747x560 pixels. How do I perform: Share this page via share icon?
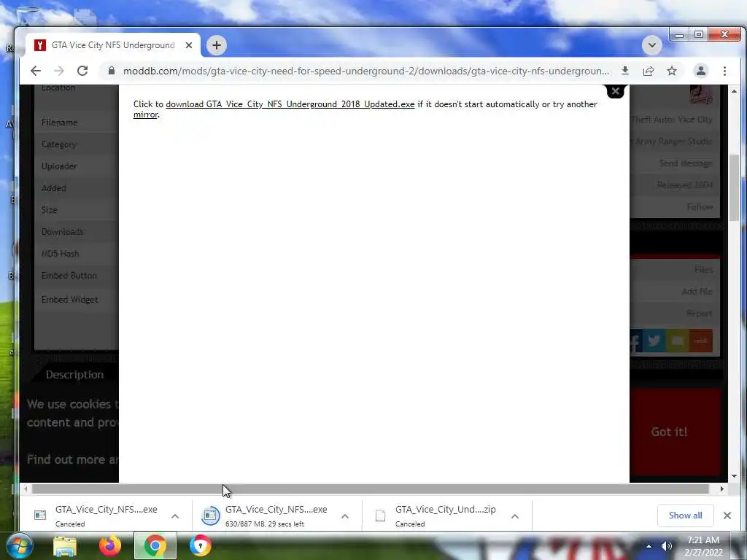[x=649, y=71]
